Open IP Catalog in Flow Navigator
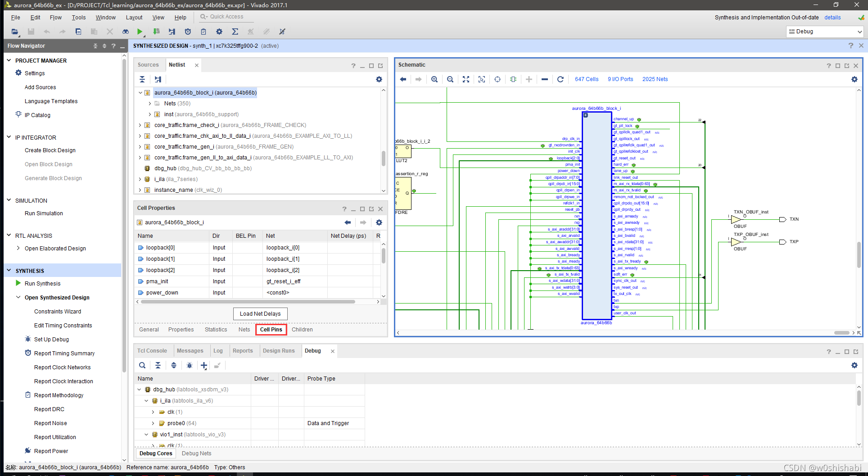The width and height of the screenshot is (868, 476). coord(37,115)
